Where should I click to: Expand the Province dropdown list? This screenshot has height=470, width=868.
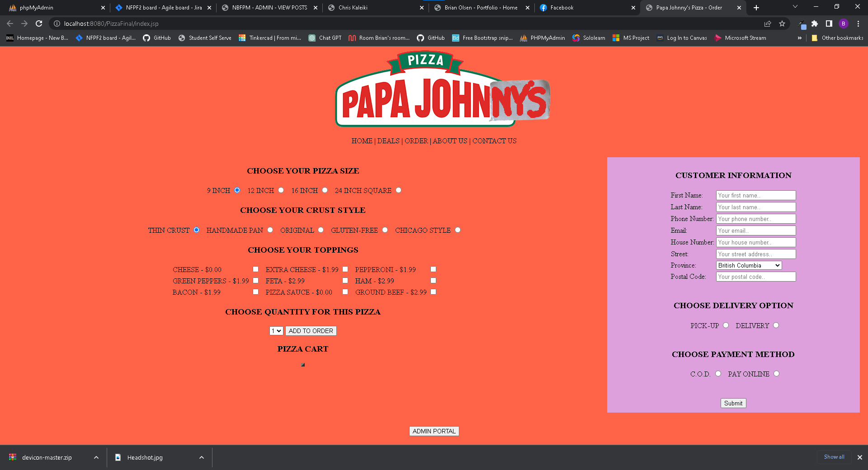[749, 265]
